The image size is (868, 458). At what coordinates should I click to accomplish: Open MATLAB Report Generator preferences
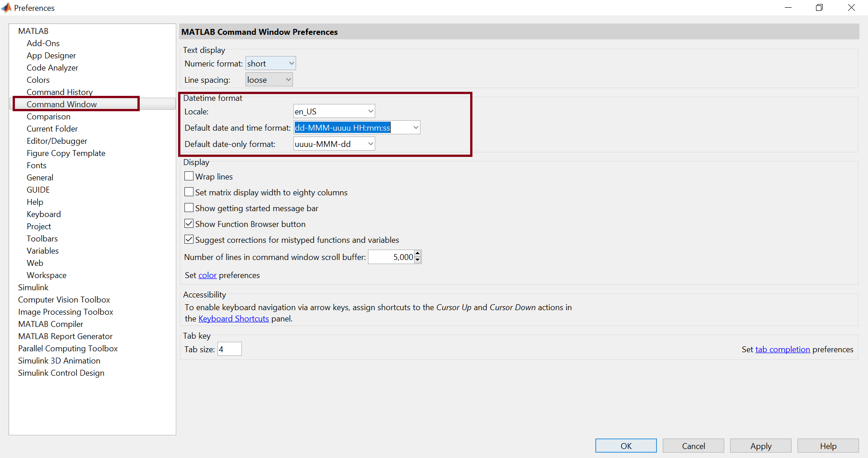(65, 336)
